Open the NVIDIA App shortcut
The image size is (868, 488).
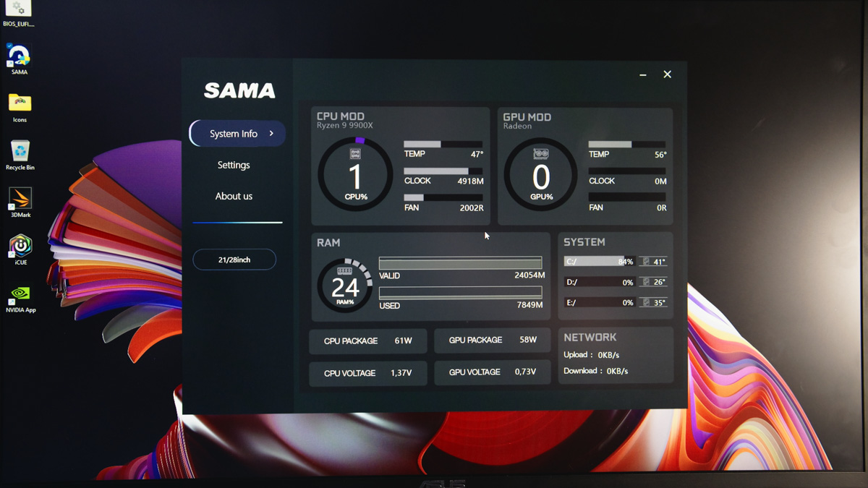coord(20,297)
